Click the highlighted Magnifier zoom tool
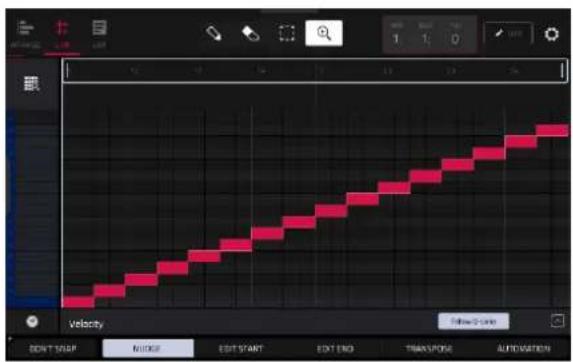This screenshot has height=362, width=573. tap(324, 34)
